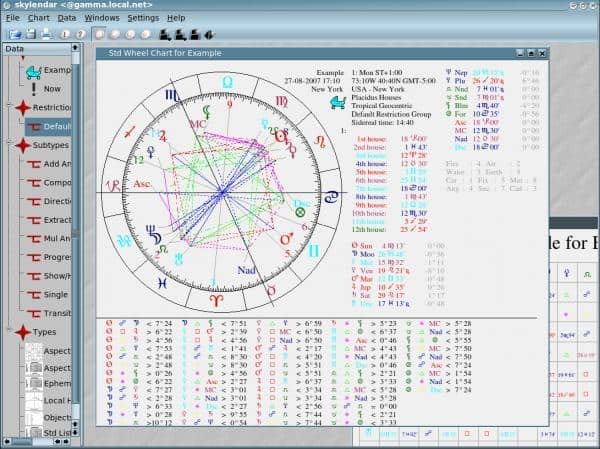
Task: Open the Windows menu
Action: point(102,18)
